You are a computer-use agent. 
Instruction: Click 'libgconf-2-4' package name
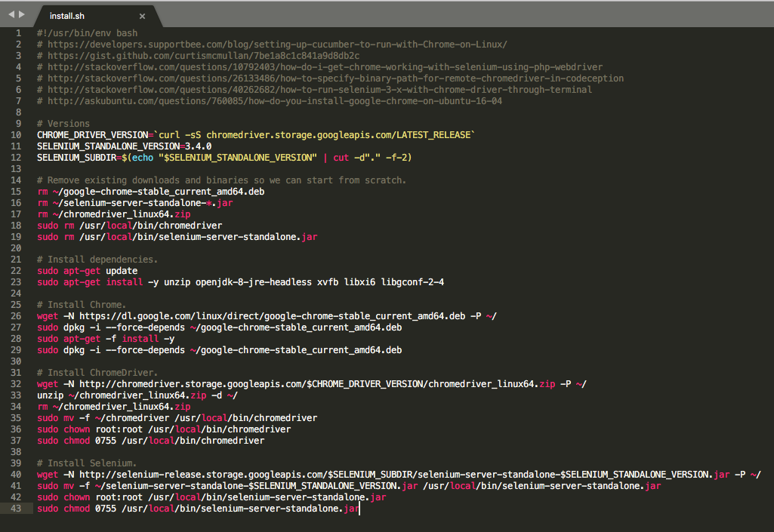pyautogui.click(x=412, y=282)
